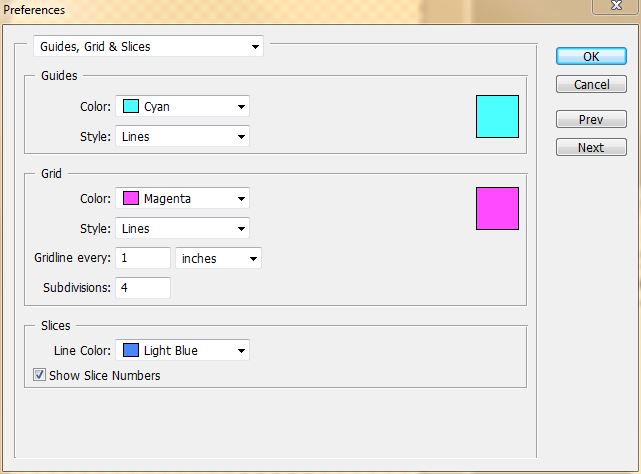641x474 pixels.
Task: Click the small cyan icon in Guides Color
Action: coord(131,106)
